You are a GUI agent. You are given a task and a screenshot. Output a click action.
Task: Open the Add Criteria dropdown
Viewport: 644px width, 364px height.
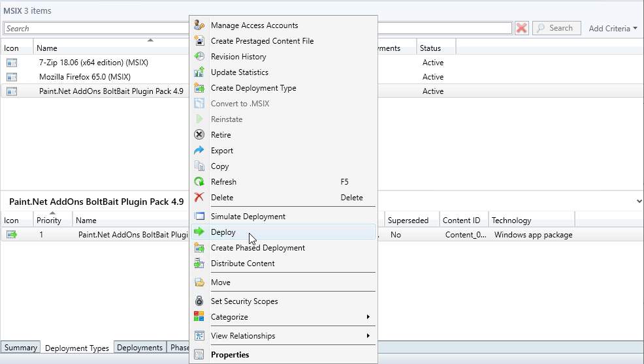tap(613, 29)
